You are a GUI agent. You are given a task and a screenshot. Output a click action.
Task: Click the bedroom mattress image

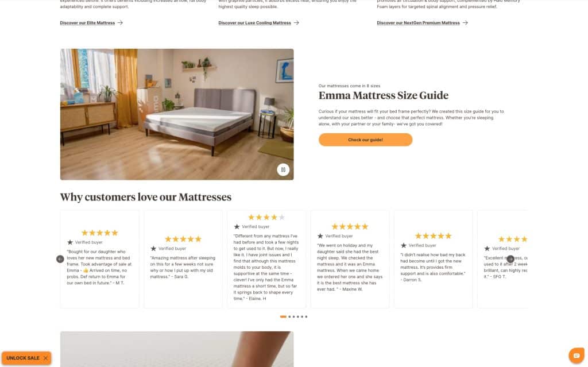[177, 114]
